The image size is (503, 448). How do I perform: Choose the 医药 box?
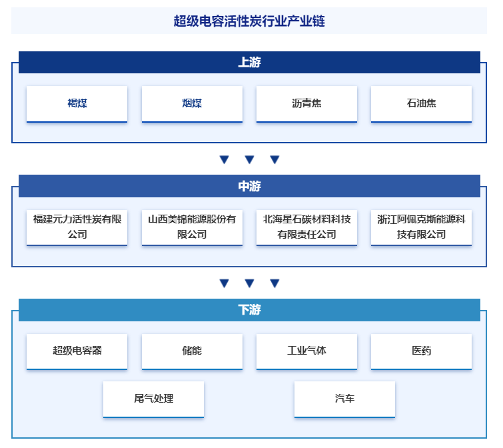(x=421, y=351)
